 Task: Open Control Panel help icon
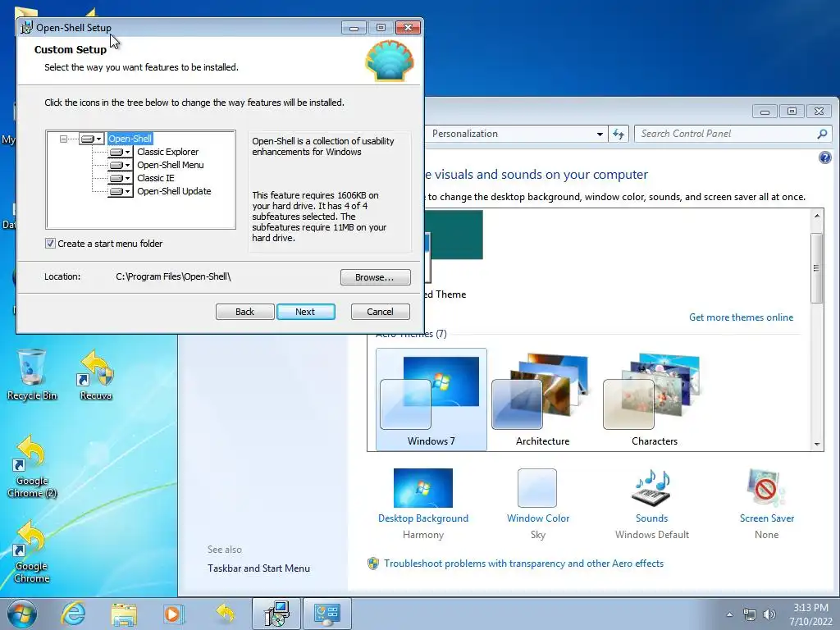tap(825, 157)
